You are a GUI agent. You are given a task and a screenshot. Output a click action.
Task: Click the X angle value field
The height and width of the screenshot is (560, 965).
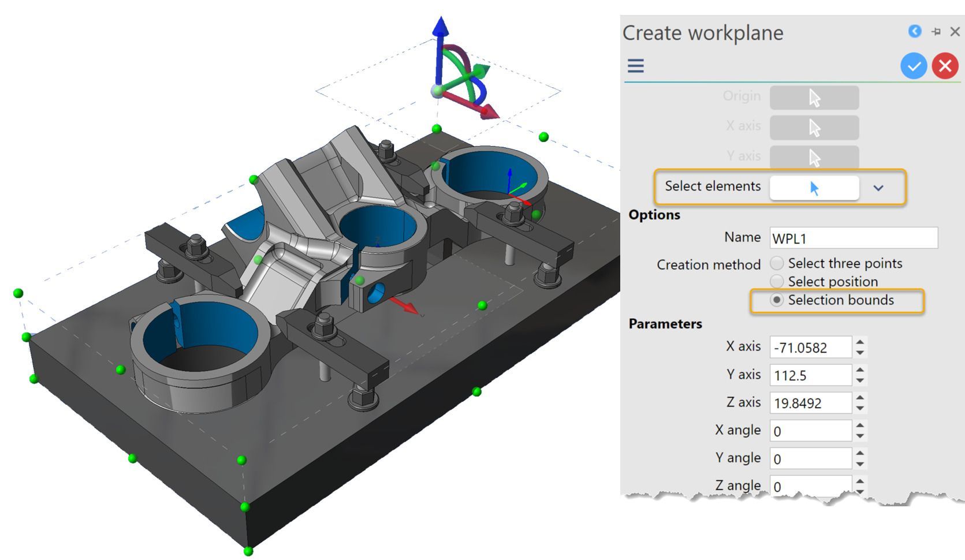(811, 431)
